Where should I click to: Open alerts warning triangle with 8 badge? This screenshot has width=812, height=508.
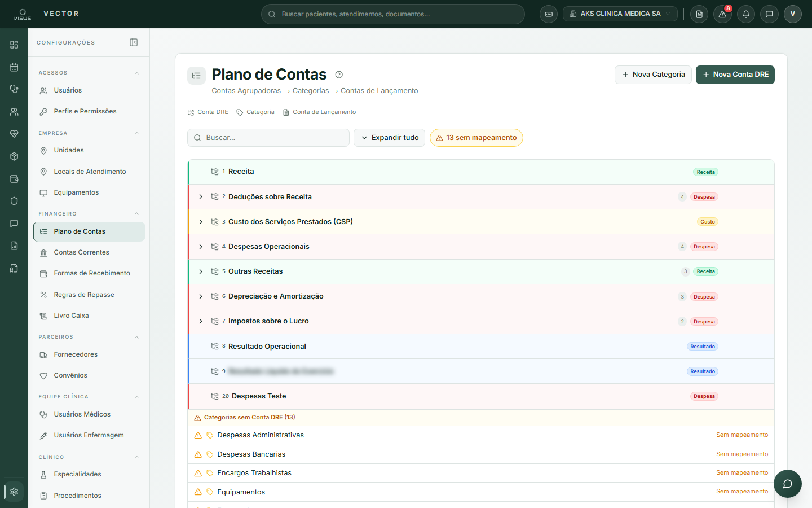(722, 14)
